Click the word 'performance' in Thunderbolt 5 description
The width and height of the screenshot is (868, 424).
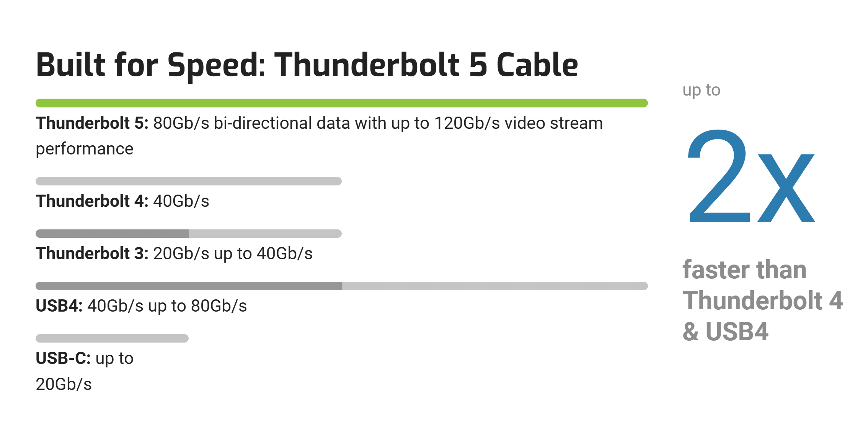click(x=85, y=149)
